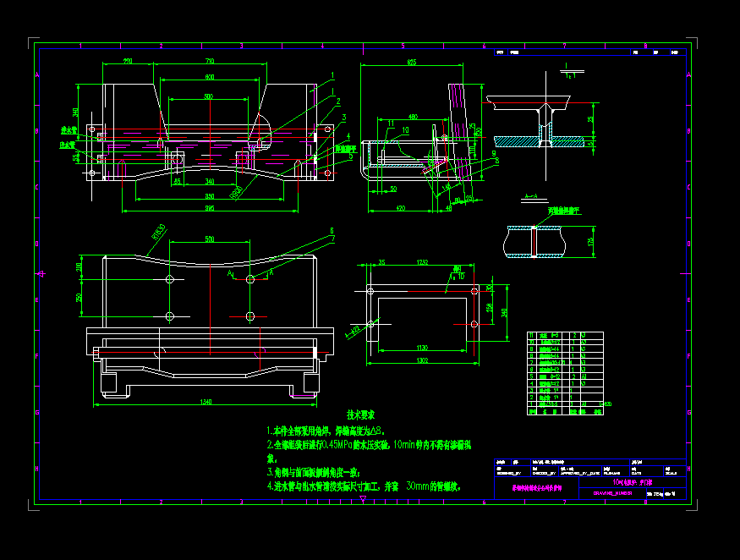Select the 480 dimension in the side view
This screenshot has width=740, height=560.
413,117
